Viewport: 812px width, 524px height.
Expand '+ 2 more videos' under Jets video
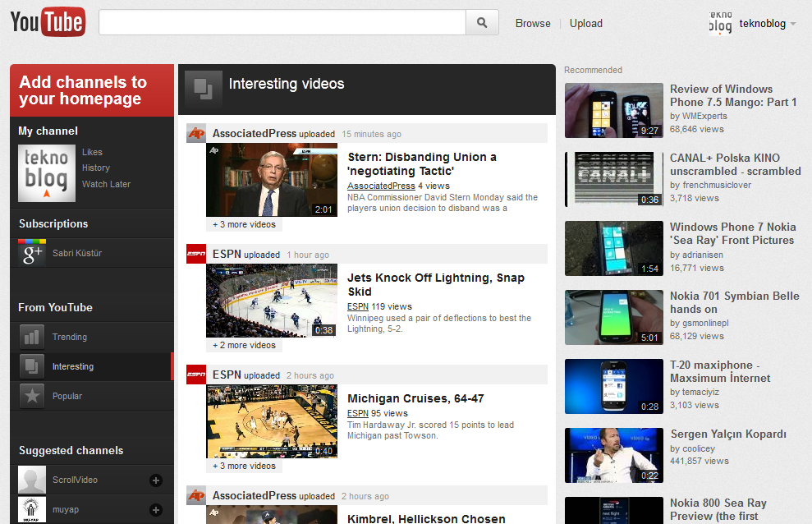coord(244,345)
